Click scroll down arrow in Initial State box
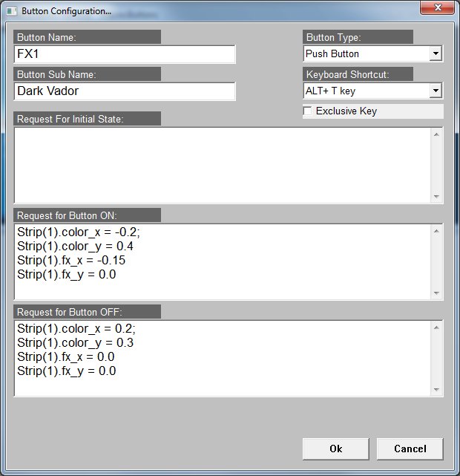The height and width of the screenshot is (476, 460). coord(437,196)
